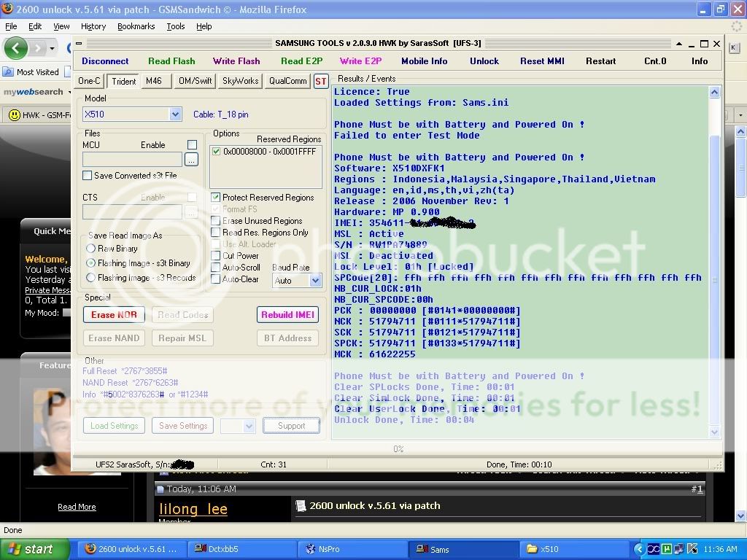This screenshot has width=747, height=560.
Task: Toggle Auto-Clear checkbox
Action: [x=215, y=279]
